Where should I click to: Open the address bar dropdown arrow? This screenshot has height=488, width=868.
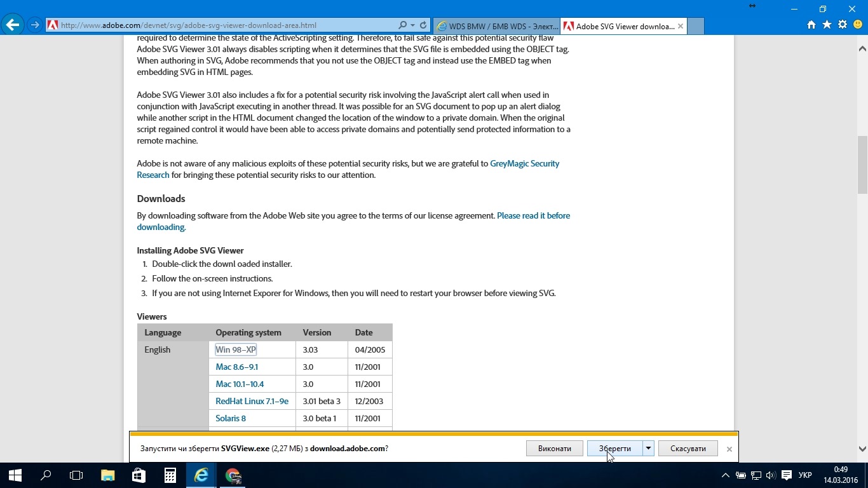pyautogui.click(x=413, y=25)
